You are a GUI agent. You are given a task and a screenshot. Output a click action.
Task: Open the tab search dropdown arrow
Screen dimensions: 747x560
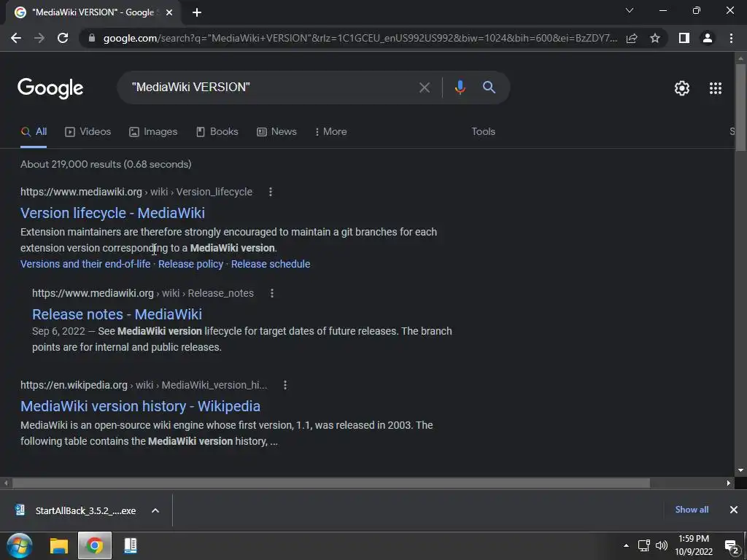(630, 10)
